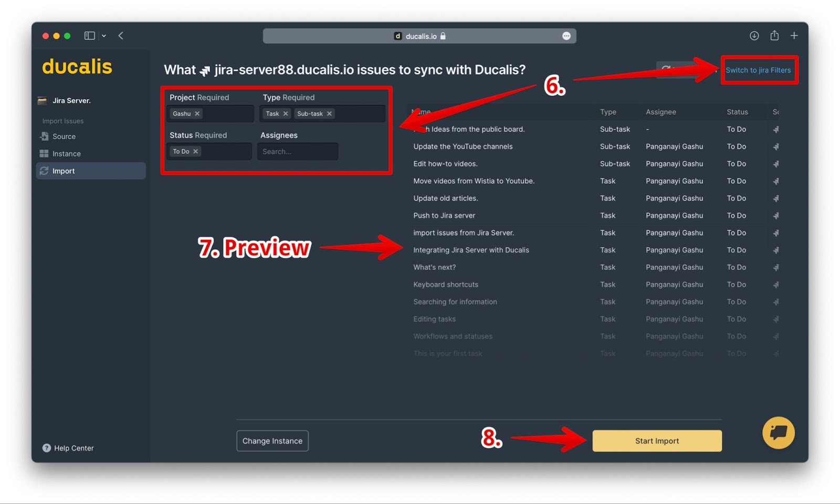The height and width of the screenshot is (504, 840).
Task: Open the browser downloads icon
Action: (754, 36)
